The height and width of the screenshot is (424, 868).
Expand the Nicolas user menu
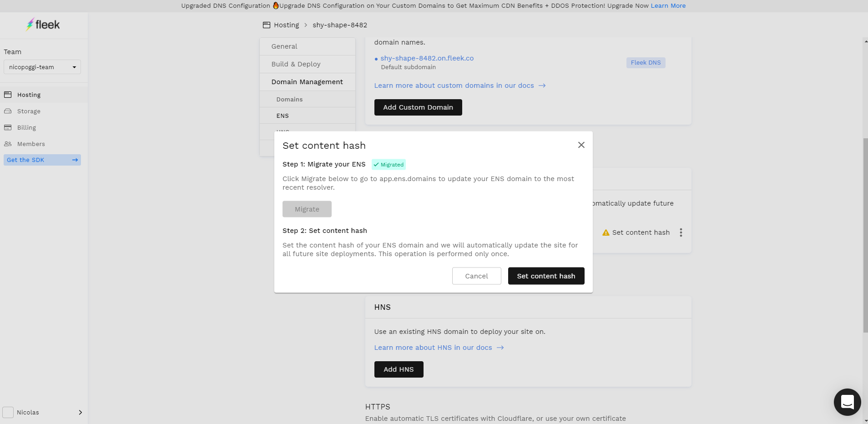(x=80, y=412)
